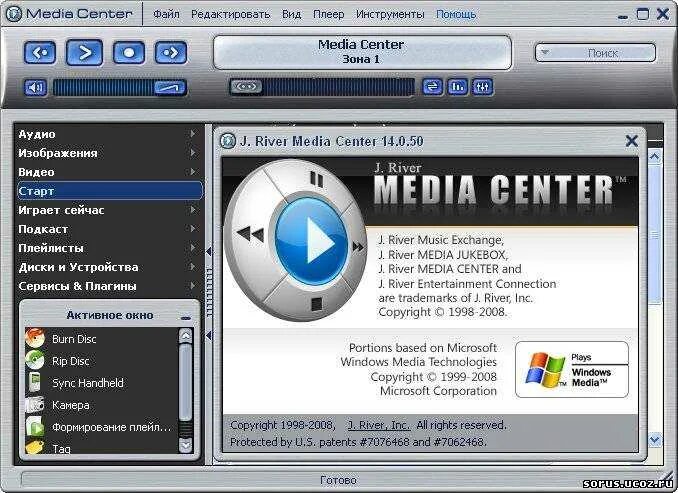Open the Sync Handheld label

88,383
